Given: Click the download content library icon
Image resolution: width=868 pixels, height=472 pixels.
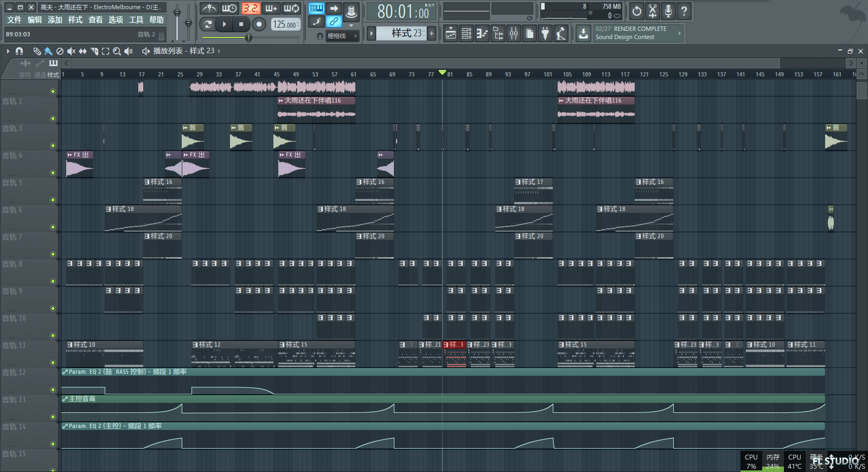Looking at the screenshot, I should (583, 34).
